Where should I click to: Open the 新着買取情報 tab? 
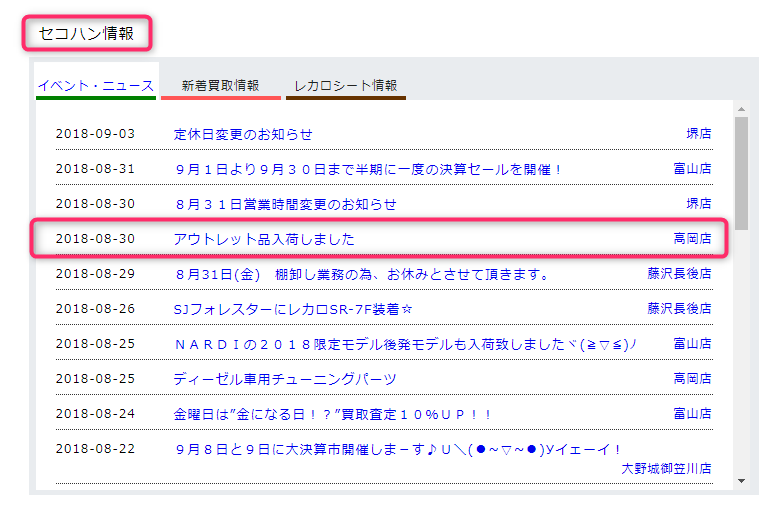click(220, 86)
